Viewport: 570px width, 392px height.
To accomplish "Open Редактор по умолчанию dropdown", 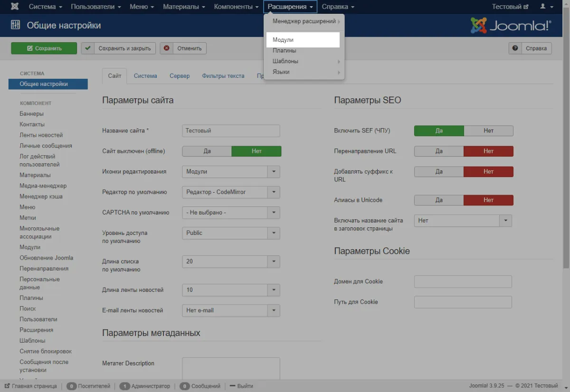I will point(231,192).
